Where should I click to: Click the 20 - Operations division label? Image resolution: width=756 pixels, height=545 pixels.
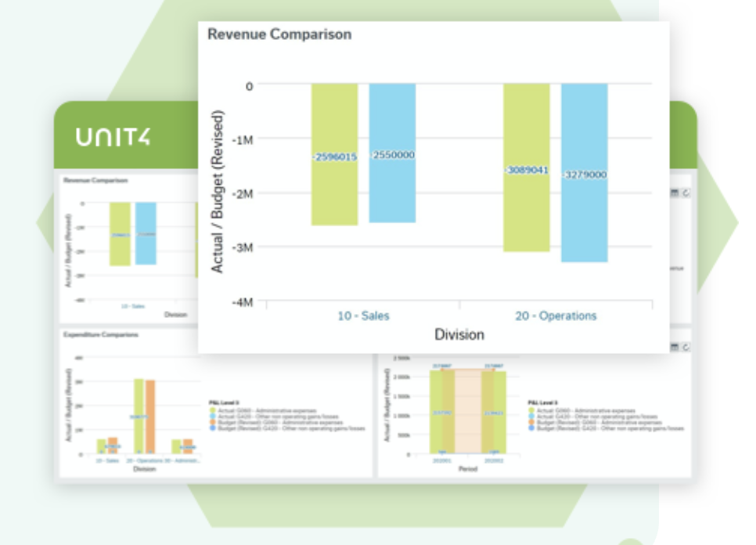(x=558, y=316)
